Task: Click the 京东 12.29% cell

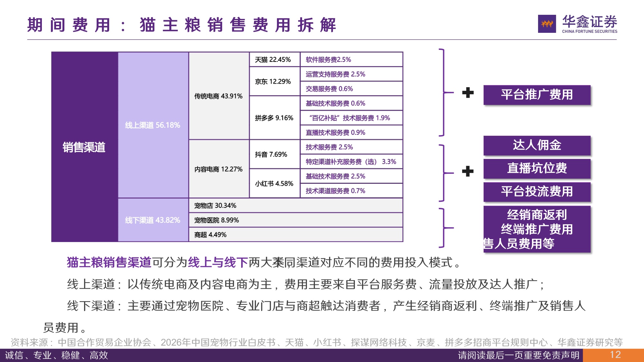Action: click(x=275, y=81)
